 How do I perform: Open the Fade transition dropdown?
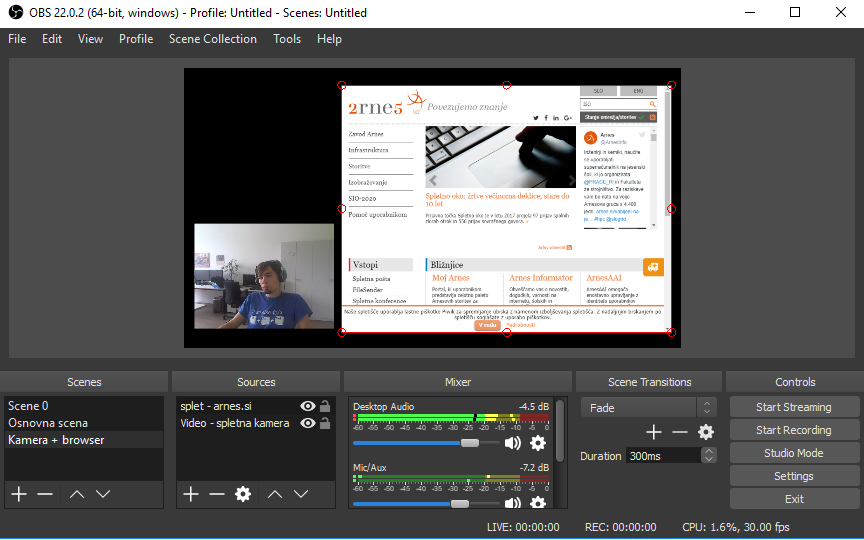pyautogui.click(x=649, y=408)
